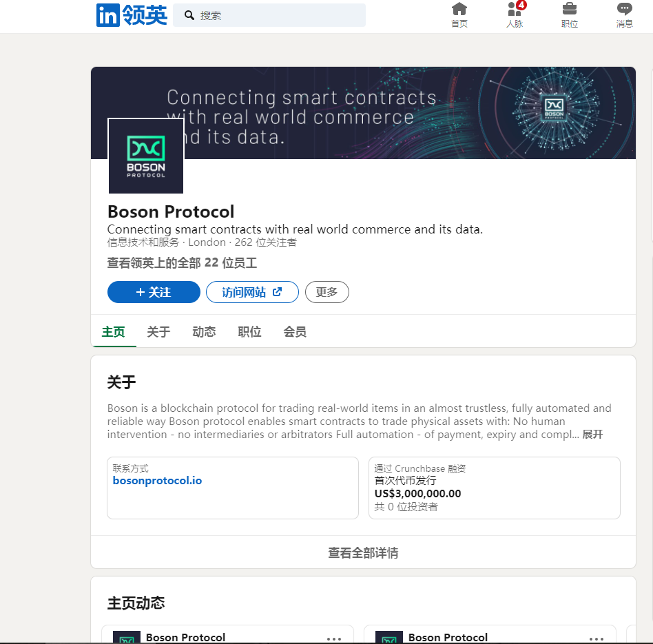Select the 主页 tab
Image resolution: width=653 pixels, height=644 pixels.
[113, 332]
